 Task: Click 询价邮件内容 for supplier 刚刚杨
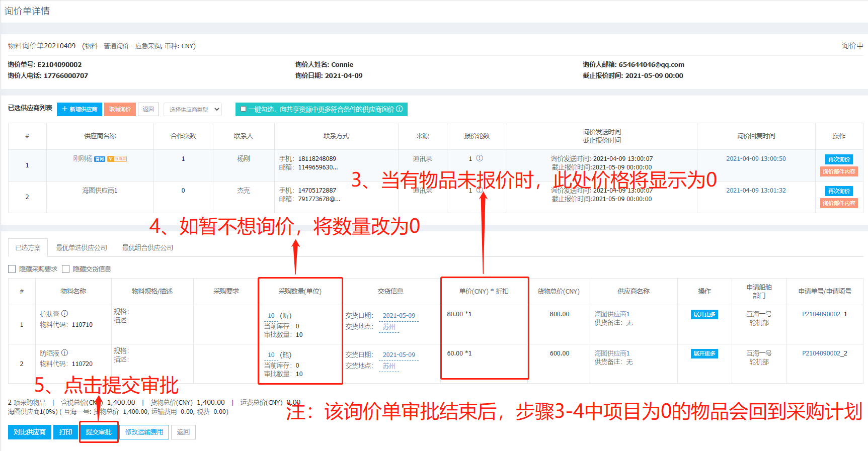click(x=839, y=171)
